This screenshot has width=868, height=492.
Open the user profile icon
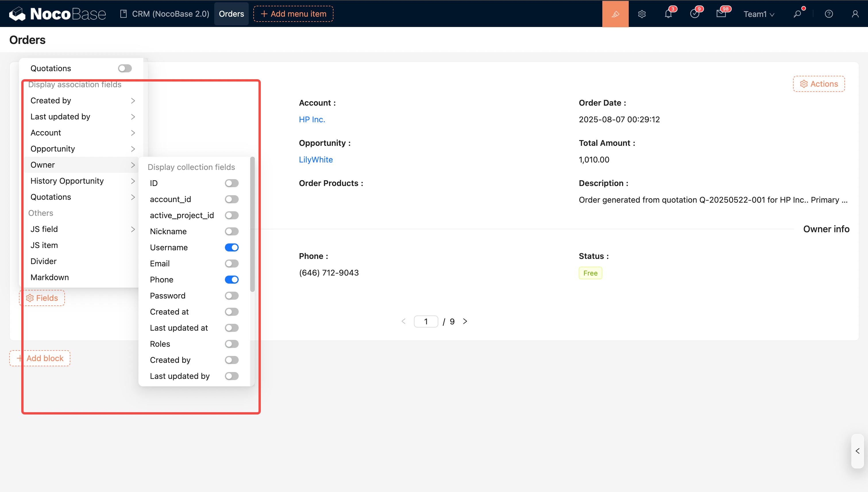pos(855,14)
